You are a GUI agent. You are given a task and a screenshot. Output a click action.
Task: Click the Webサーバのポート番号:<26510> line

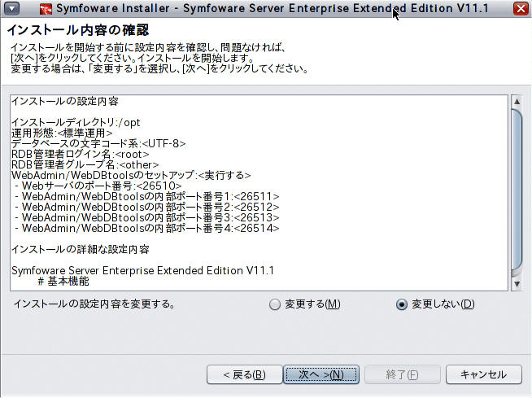click(x=98, y=186)
